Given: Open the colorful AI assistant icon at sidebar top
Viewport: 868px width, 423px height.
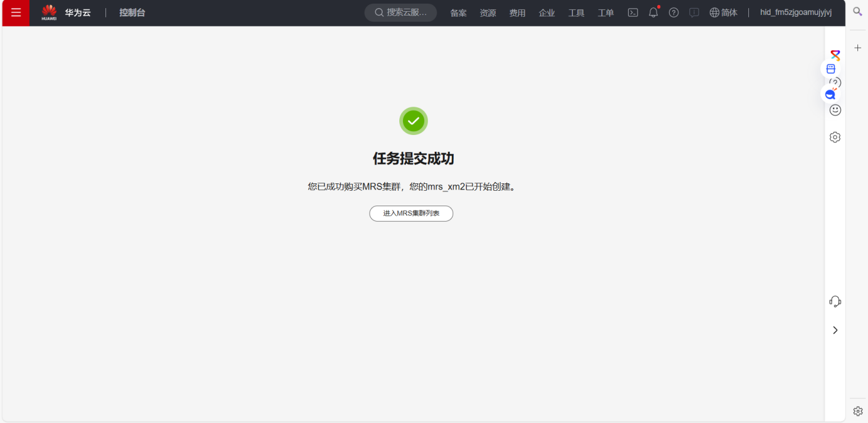Looking at the screenshot, I should (835, 55).
